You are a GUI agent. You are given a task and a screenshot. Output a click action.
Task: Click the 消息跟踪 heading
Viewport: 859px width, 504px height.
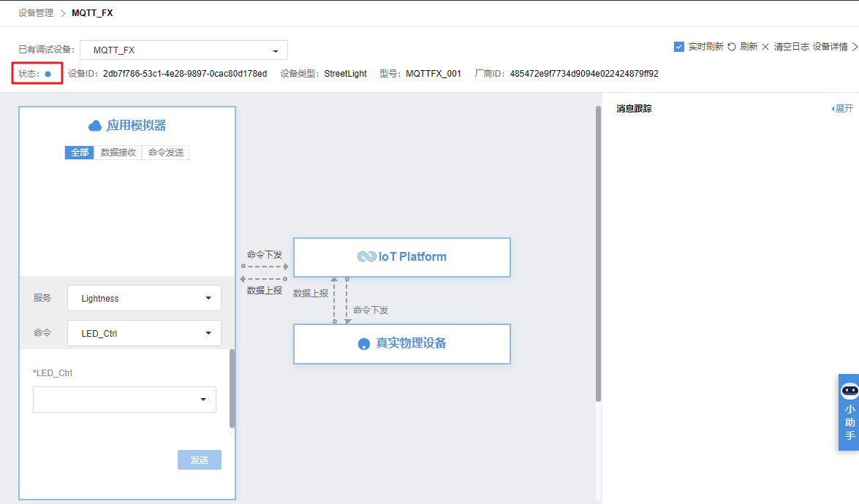click(634, 108)
